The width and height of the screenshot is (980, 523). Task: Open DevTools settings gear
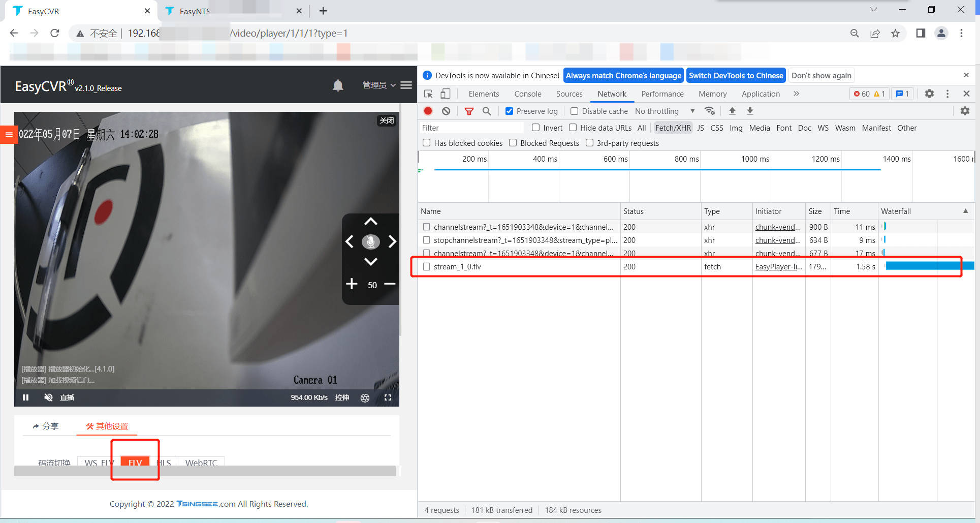pyautogui.click(x=929, y=94)
